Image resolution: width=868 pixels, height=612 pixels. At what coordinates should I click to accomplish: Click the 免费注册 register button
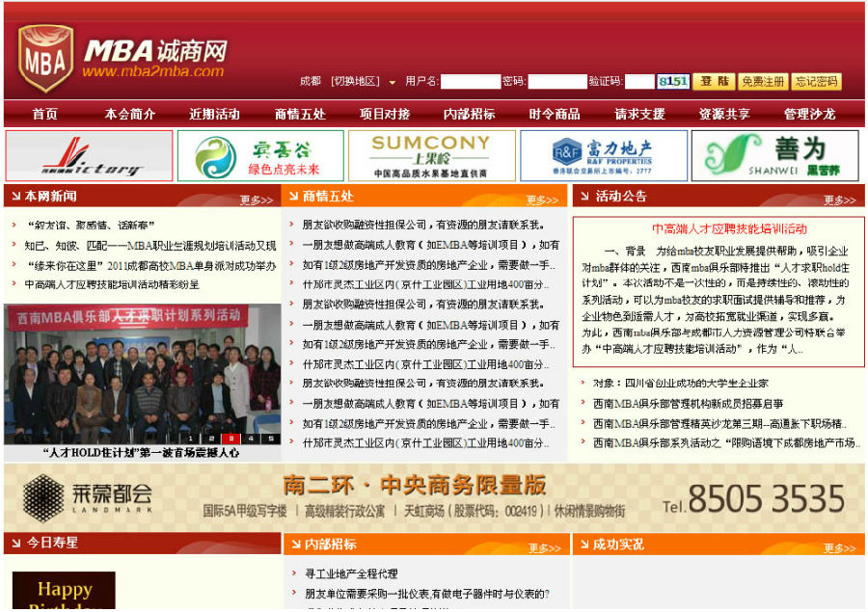pyautogui.click(x=763, y=82)
